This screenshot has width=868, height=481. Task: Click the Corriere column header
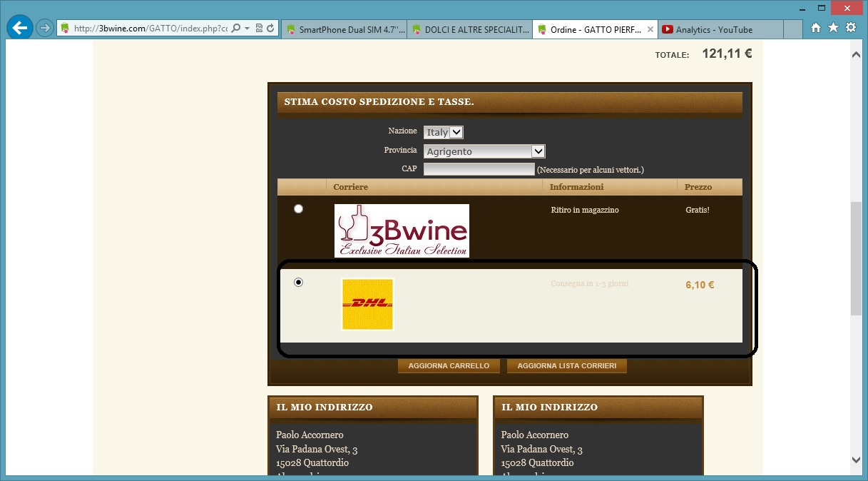pos(351,187)
